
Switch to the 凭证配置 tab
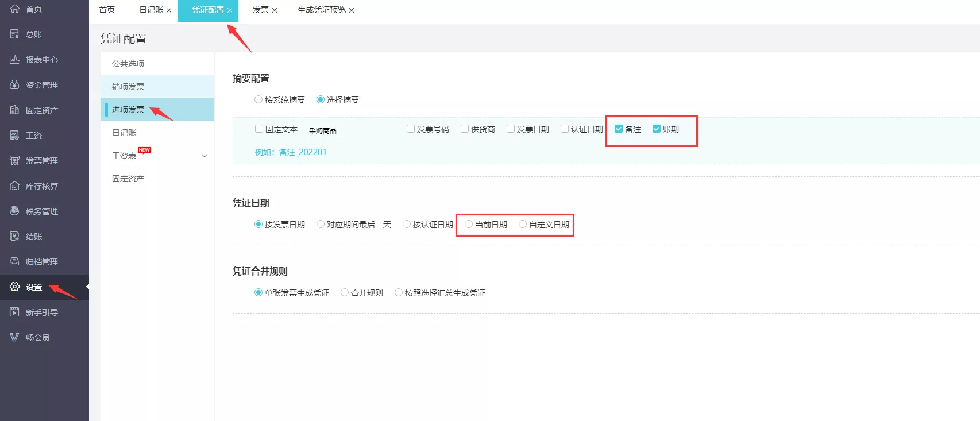pos(208,10)
